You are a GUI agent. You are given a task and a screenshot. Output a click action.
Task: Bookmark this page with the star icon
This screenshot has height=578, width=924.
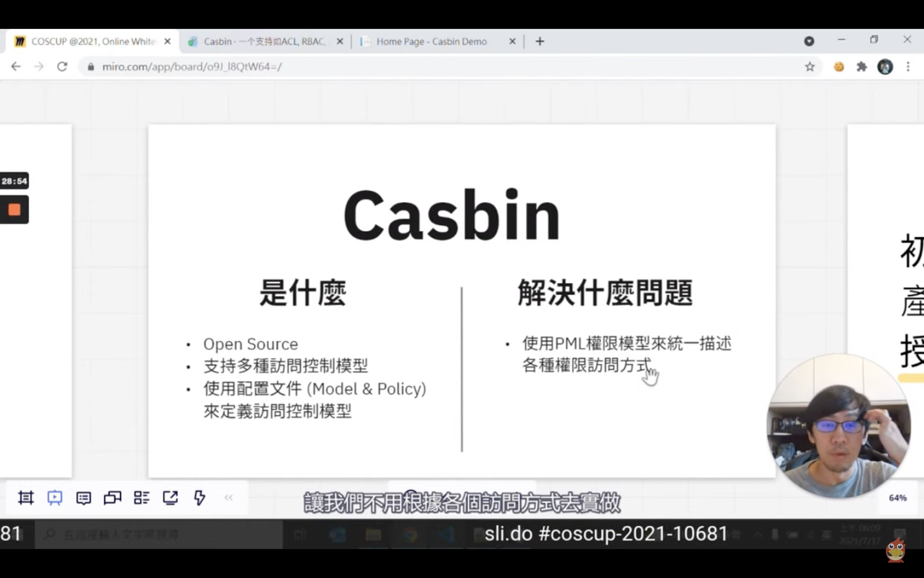coord(810,67)
